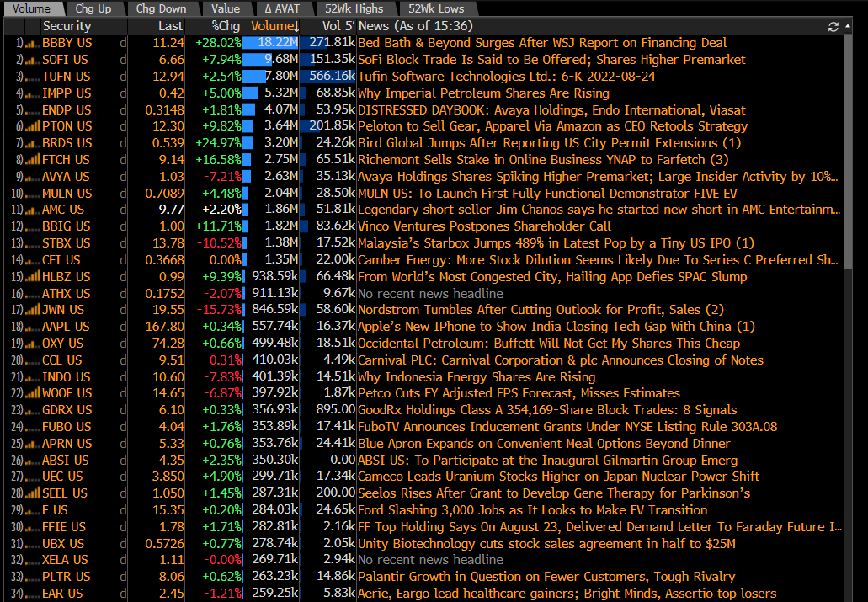Click SOFI volume bar 9.68M

point(271,60)
